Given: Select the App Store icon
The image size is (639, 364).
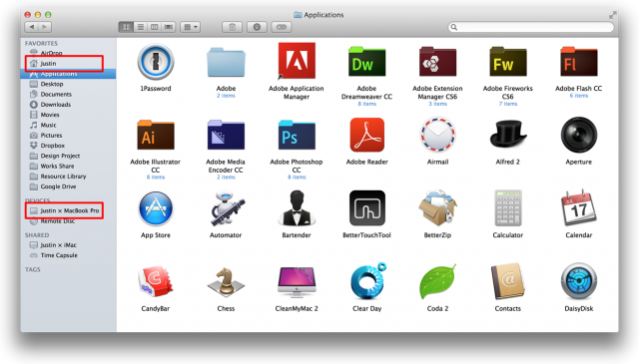Looking at the screenshot, I should point(156,208).
